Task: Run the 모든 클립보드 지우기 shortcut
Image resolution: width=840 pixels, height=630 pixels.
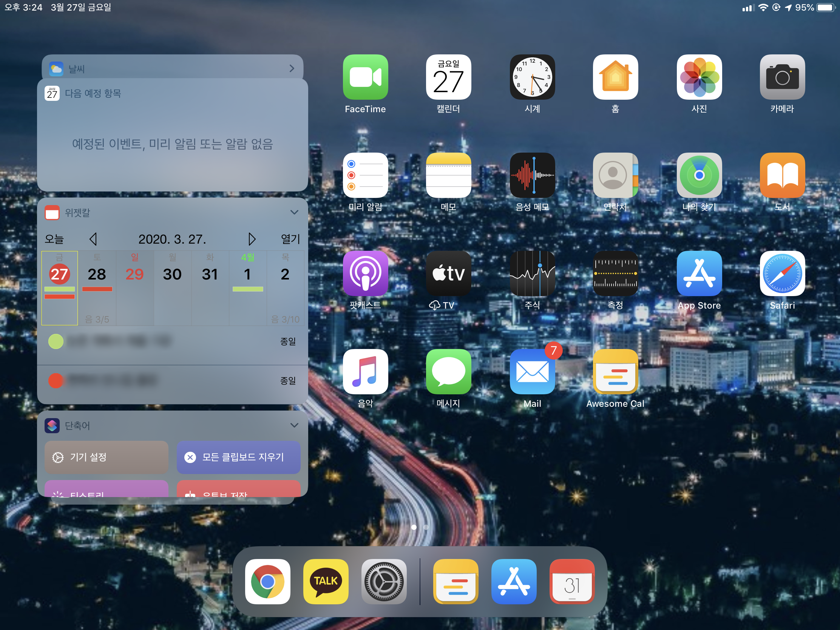Action: [238, 457]
